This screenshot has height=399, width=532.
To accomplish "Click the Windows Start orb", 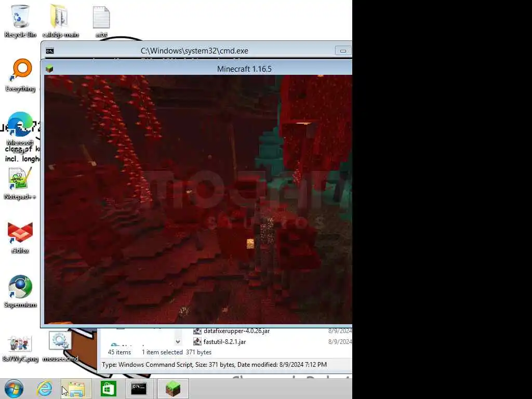I will [14, 389].
